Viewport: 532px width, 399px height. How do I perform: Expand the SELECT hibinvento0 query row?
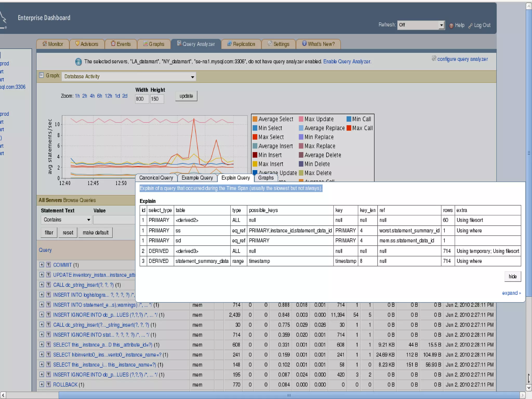click(x=42, y=354)
